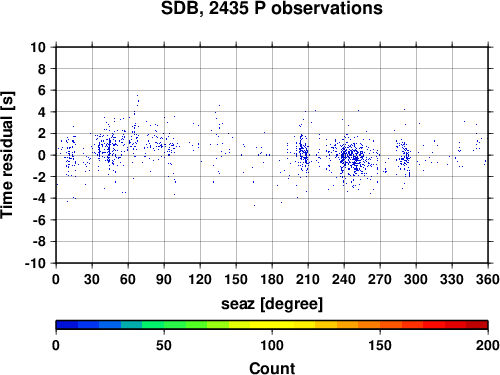Click the y-axis tick label '4'
The image size is (500, 375).
[x=42, y=112]
